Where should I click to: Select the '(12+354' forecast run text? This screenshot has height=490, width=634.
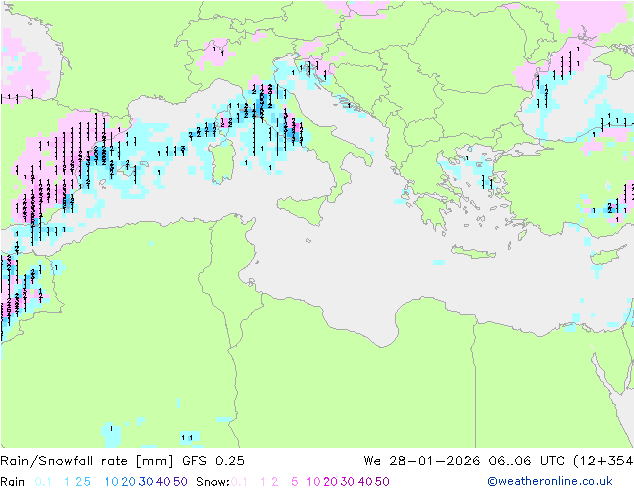603,461
